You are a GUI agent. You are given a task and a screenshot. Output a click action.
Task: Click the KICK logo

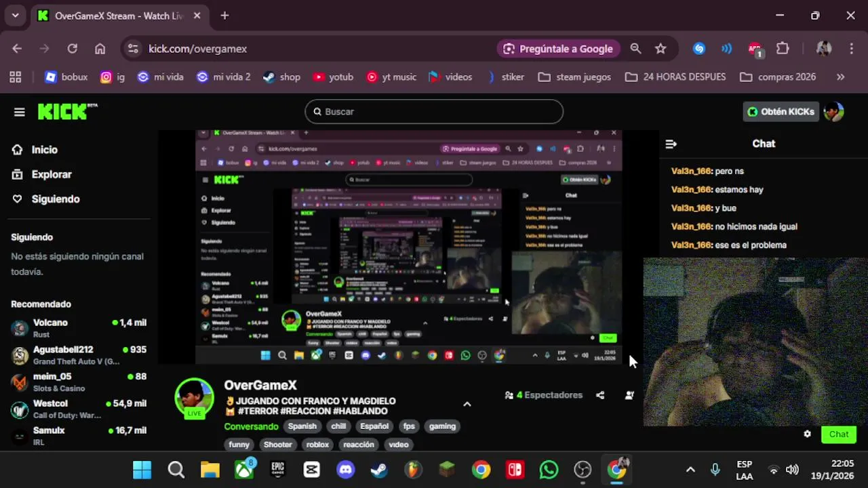pyautogui.click(x=67, y=111)
